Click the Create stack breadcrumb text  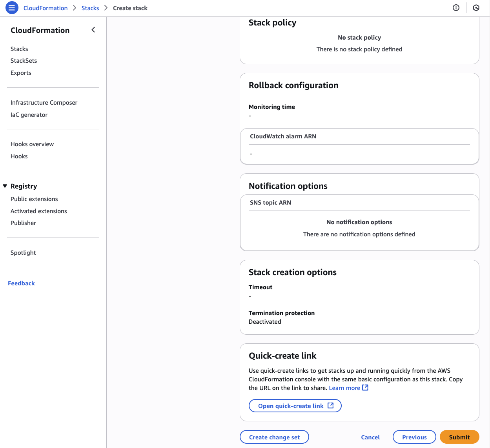pyautogui.click(x=130, y=8)
